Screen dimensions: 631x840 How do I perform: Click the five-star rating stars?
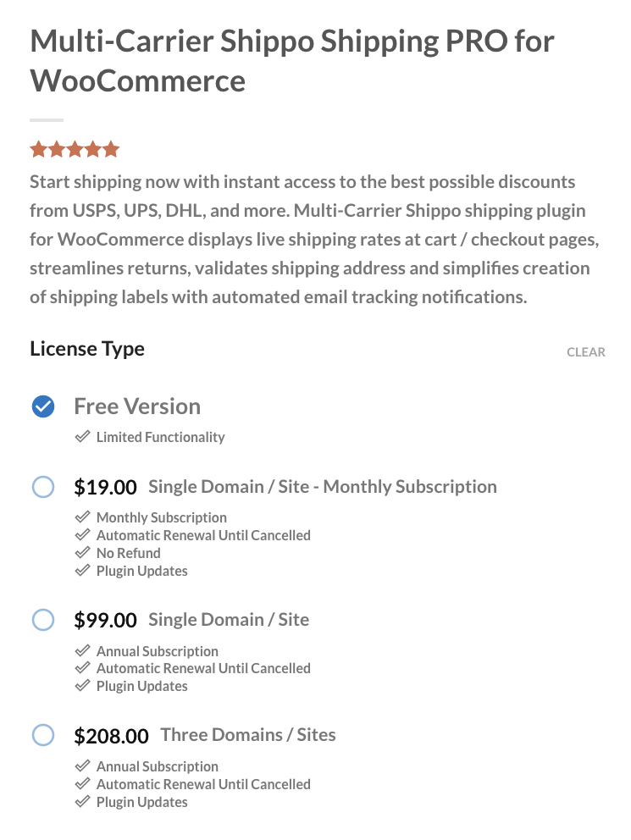(x=75, y=149)
